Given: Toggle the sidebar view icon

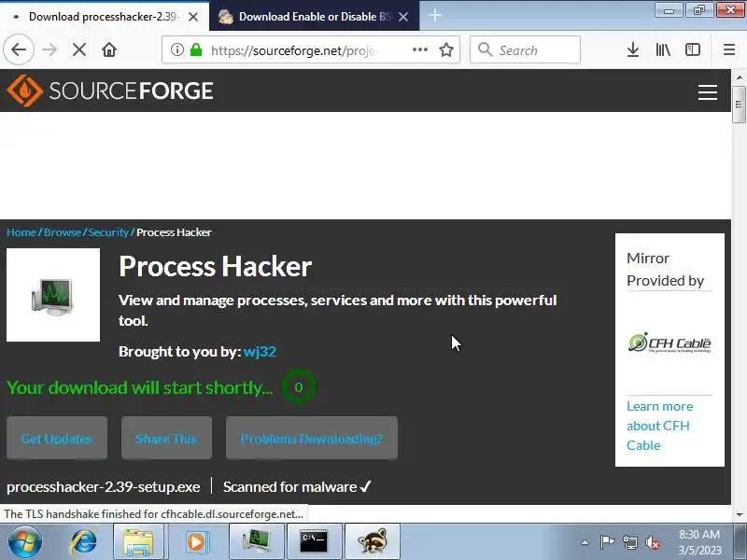Looking at the screenshot, I should coord(693,49).
